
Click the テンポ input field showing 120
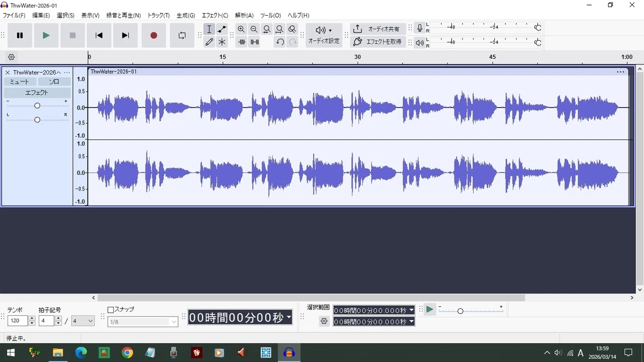coord(18,321)
